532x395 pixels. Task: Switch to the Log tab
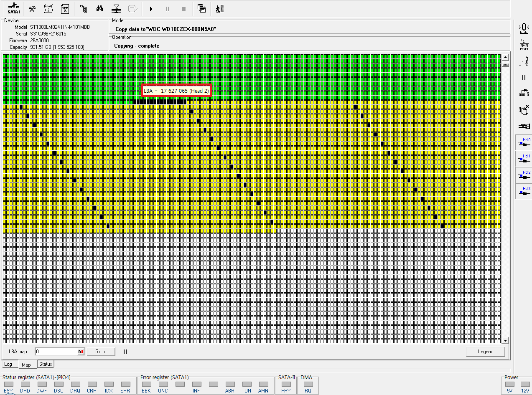coord(8,365)
